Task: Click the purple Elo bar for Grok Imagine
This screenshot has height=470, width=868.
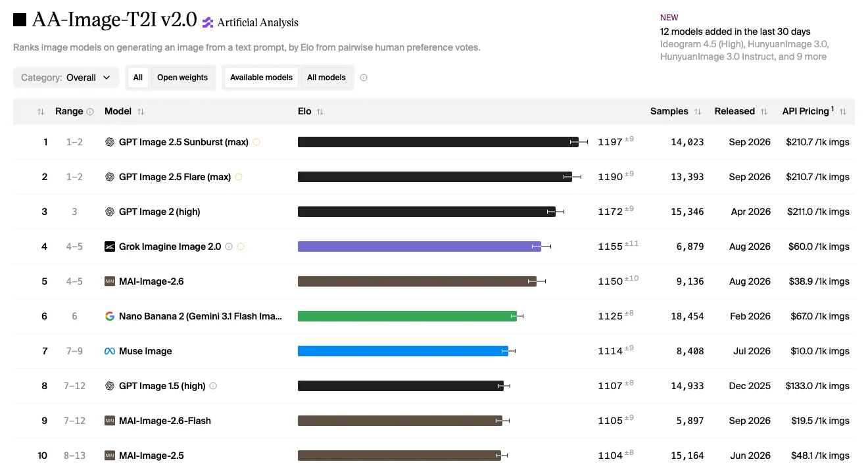Action: point(420,247)
